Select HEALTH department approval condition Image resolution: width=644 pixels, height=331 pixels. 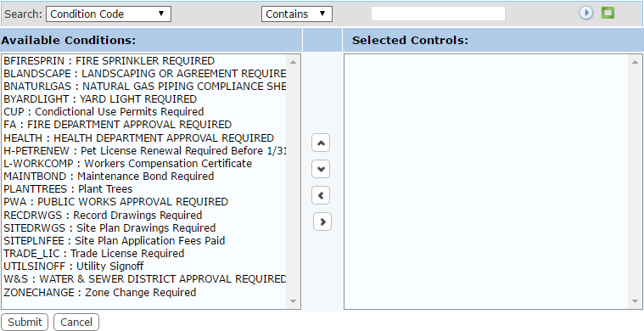(x=144, y=137)
